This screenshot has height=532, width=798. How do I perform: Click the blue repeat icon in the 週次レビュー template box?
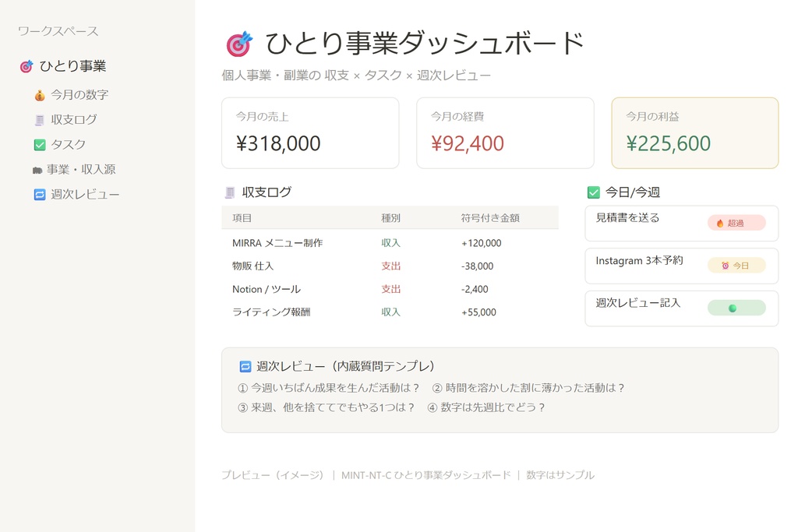(245, 367)
